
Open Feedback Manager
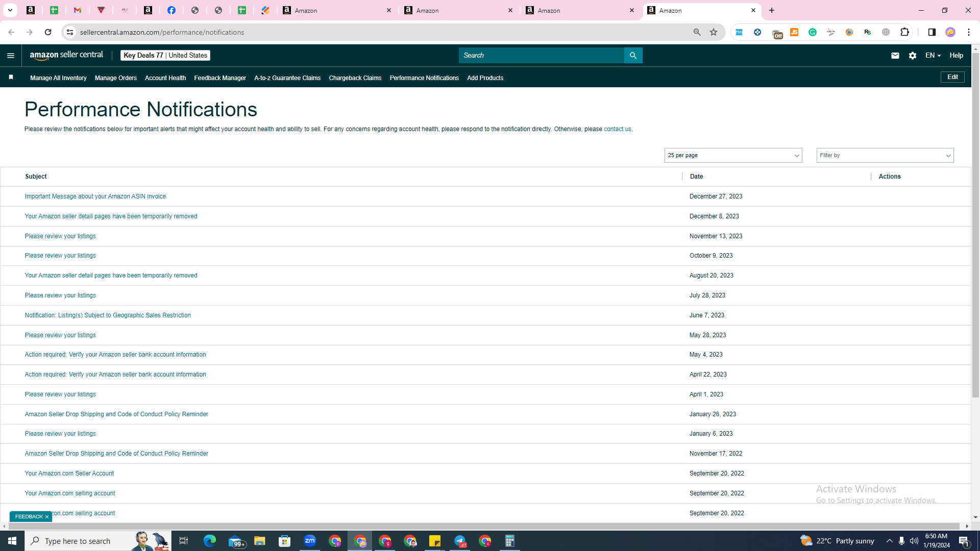[x=220, y=78]
